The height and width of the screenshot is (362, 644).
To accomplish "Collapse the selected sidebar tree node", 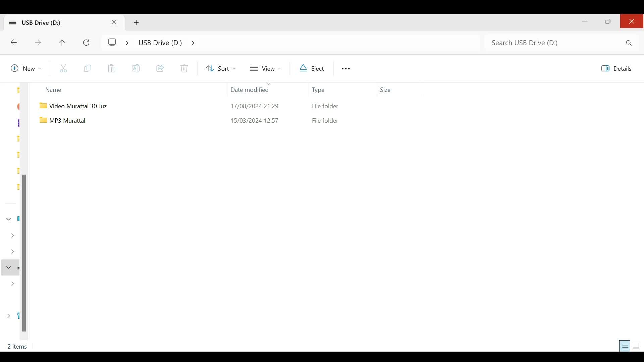I will coord(9,267).
